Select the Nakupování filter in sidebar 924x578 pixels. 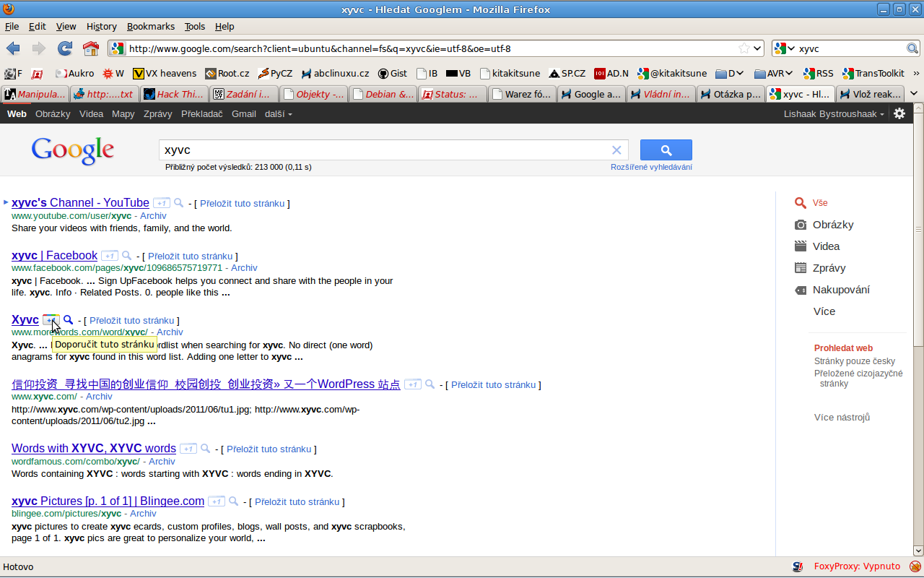point(832,290)
